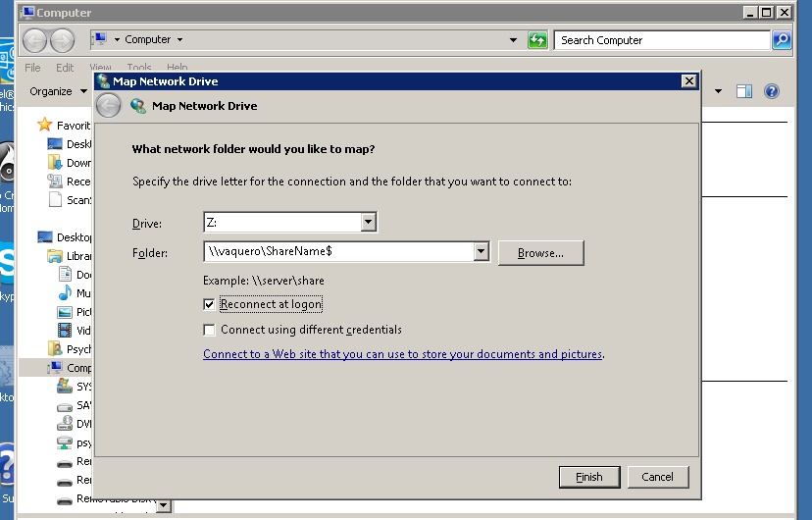Toggle Reconnect at logon checkbox
Screen dimensions: 812x520
click(x=209, y=304)
